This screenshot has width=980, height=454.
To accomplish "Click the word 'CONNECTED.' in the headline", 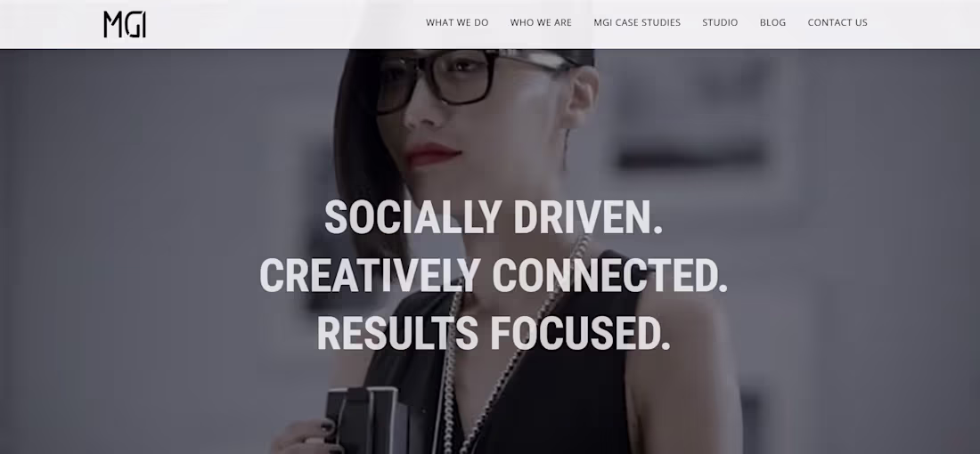I will tap(610, 275).
